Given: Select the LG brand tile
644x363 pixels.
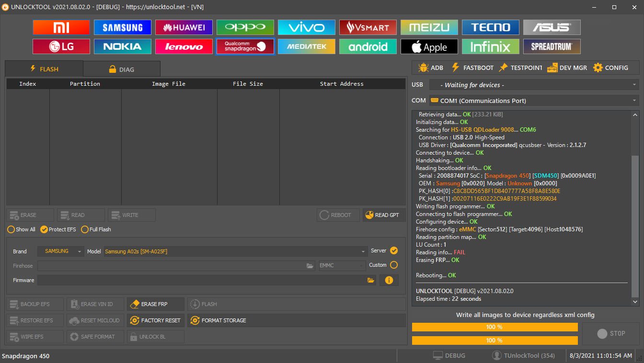Looking at the screenshot, I should click(61, 46).
